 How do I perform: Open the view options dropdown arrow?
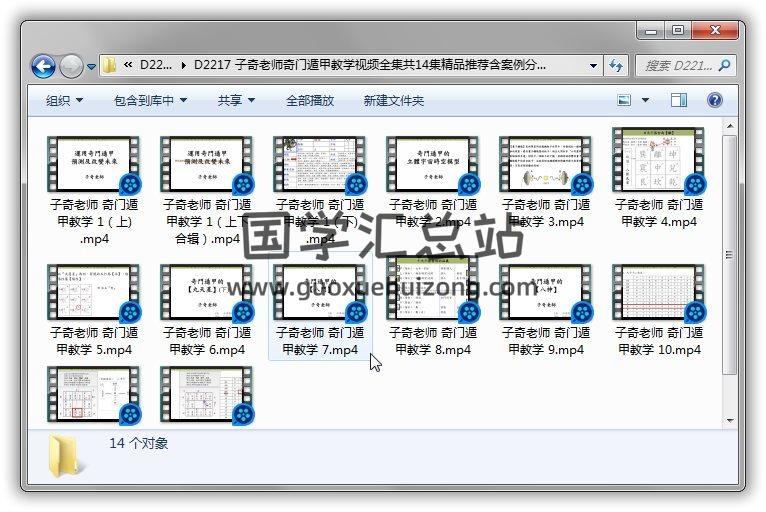click(x=645, y=100)
